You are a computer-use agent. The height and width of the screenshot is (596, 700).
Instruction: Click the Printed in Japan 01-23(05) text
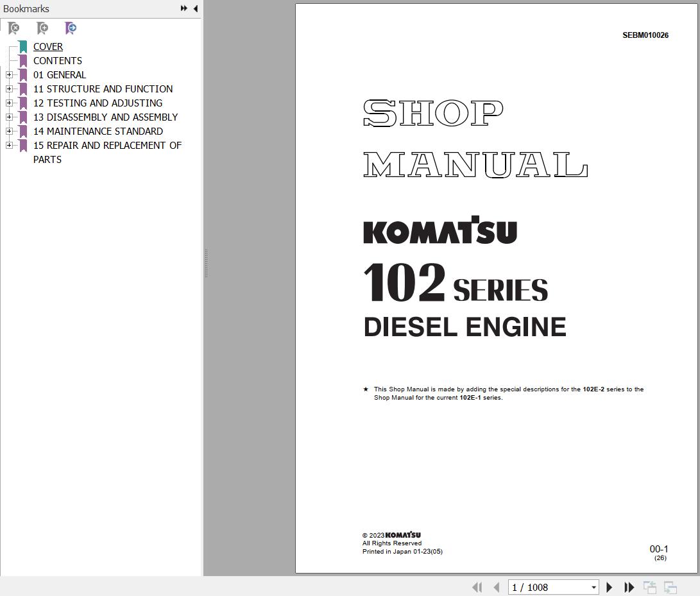(x=402, y=551)
